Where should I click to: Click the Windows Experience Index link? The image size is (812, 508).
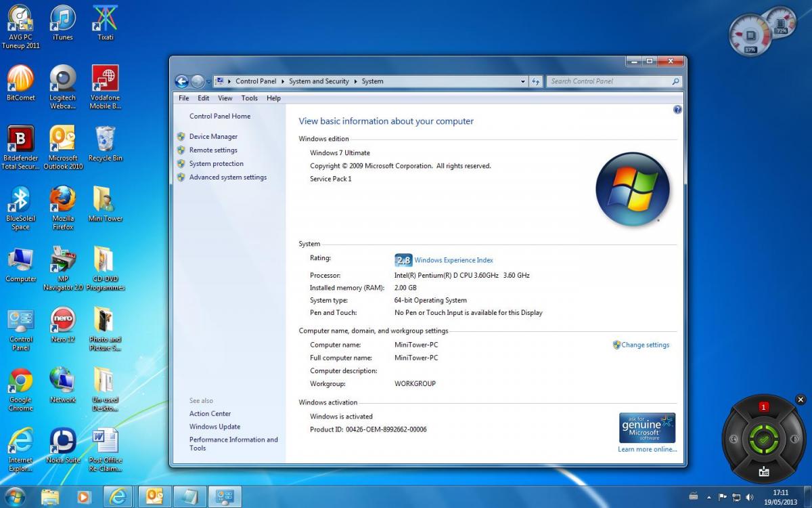coord(453,260)
